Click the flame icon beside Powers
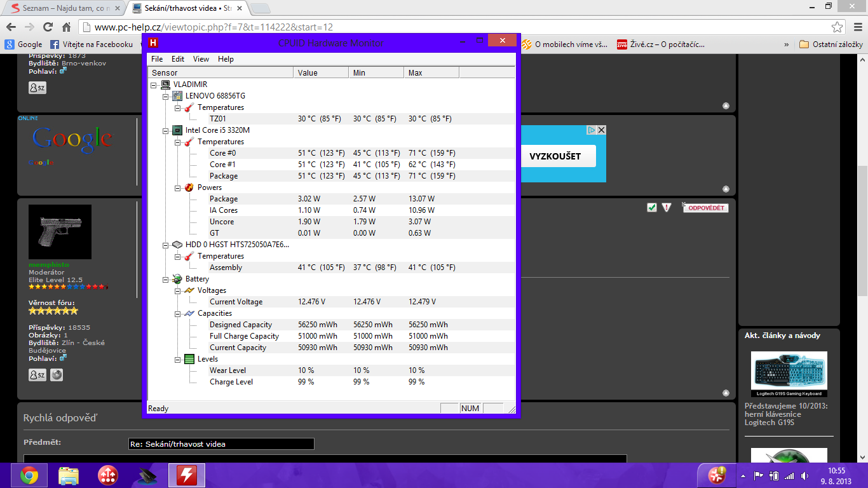Viewport: 868px width, 488px height. (189, 187)
